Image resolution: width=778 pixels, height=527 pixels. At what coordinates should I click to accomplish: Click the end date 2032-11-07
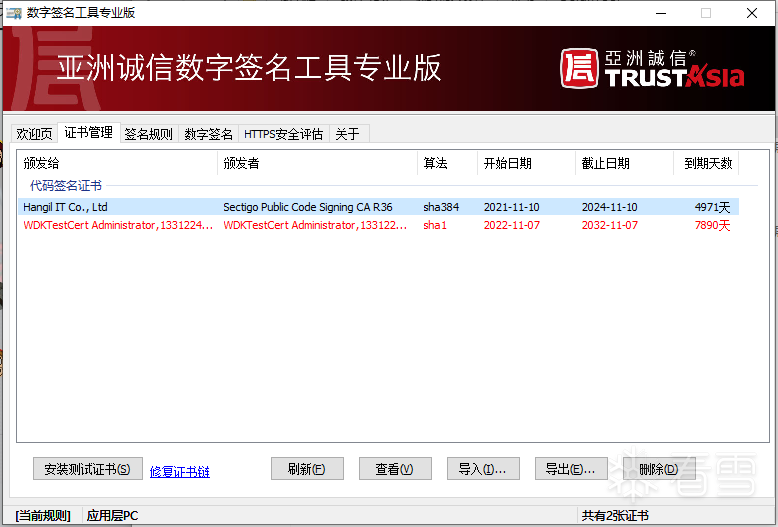(x=610, y=225)
